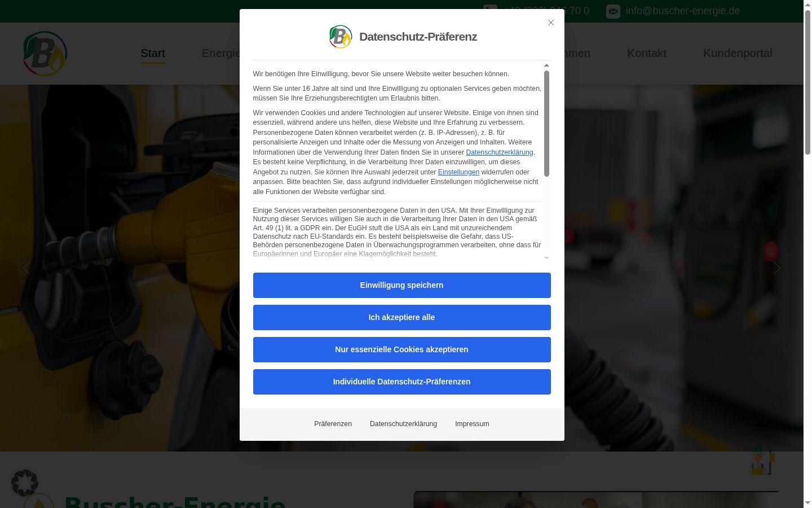This screenshot has height=508, width=812.
Task: Open Impressum in dialog footer
Action: [472, 424]
